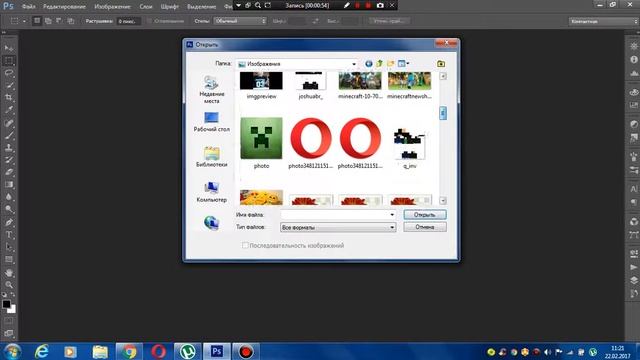Open the Info panel icon
The width and height of the screenshot is (640, 360).
[x=633, y=60]
